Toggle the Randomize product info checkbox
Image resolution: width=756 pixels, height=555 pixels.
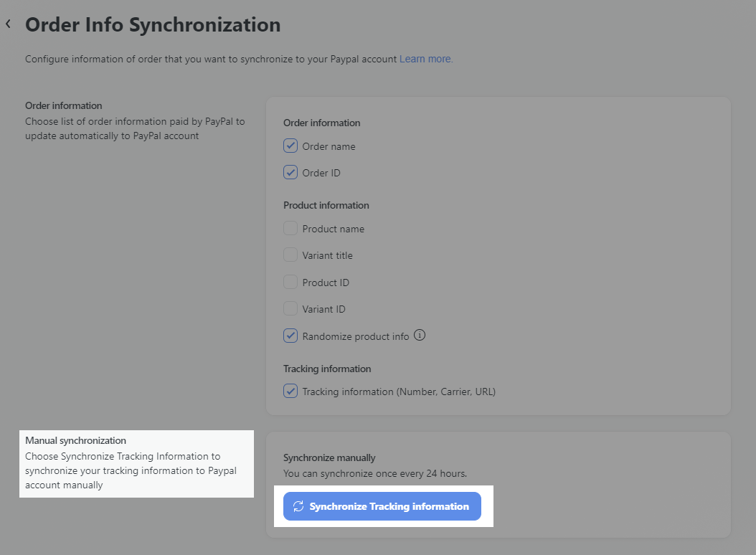point(290,336)
